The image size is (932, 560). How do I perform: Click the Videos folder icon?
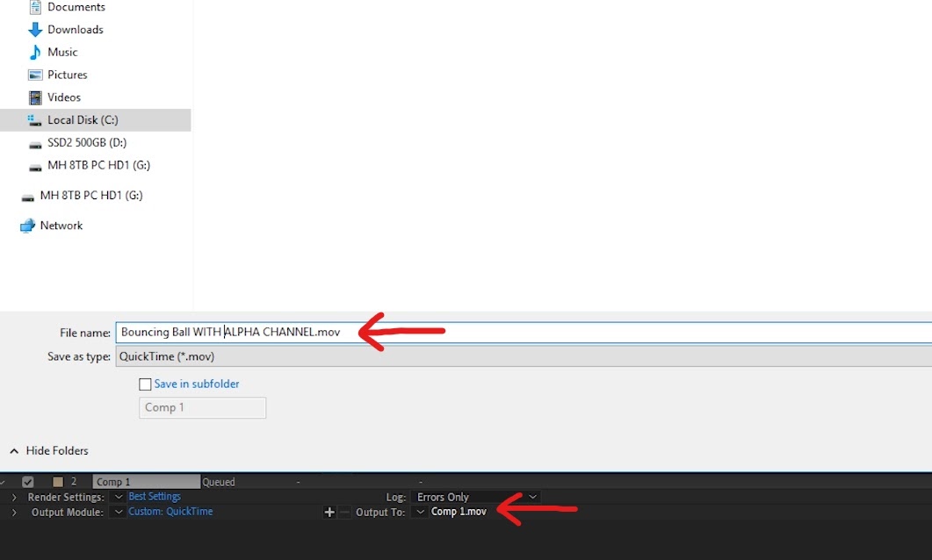pyautogui.click(x=35, y=97)
